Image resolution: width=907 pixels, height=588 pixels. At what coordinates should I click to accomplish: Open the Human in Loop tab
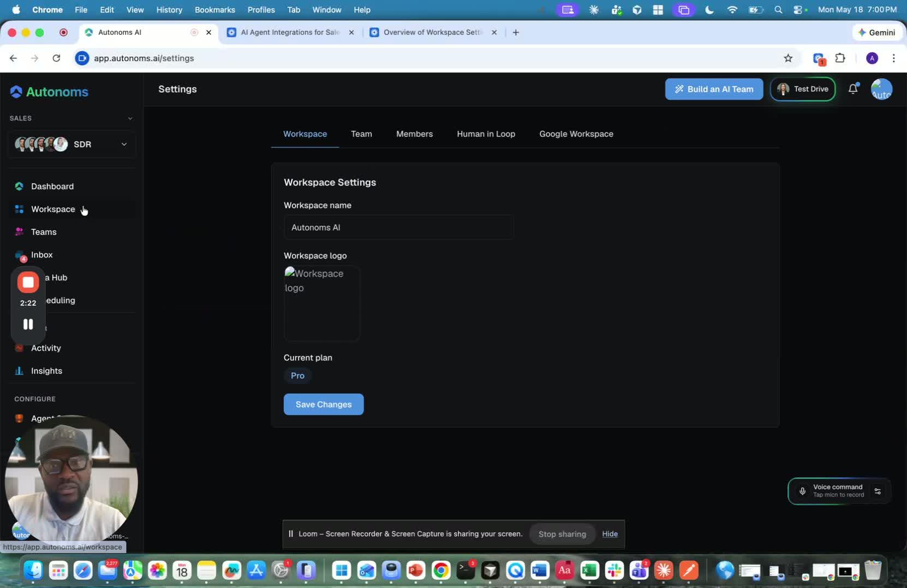(x=486, y=134)
